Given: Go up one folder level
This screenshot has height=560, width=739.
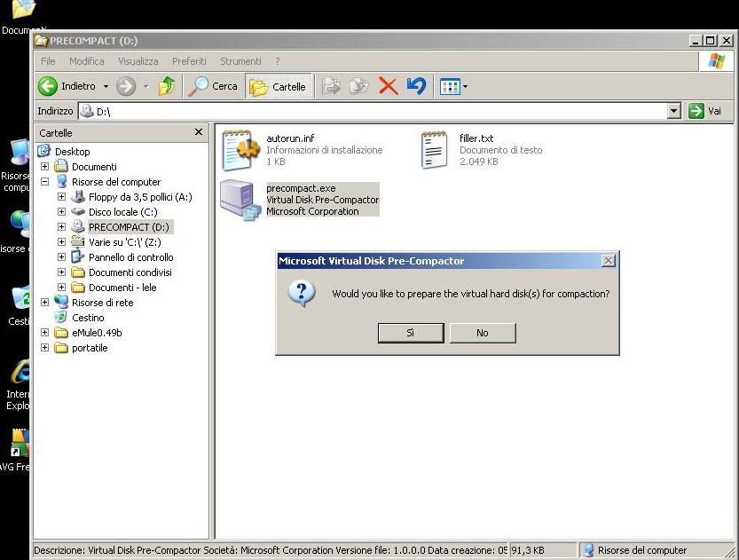Looking at the screenshot, I should [x=167, y=86].
